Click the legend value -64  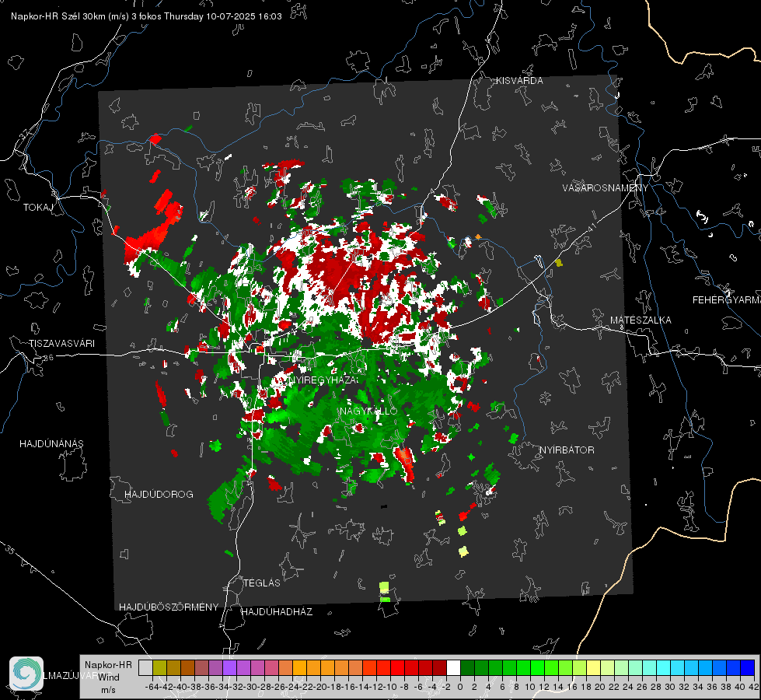pos(152,687)
